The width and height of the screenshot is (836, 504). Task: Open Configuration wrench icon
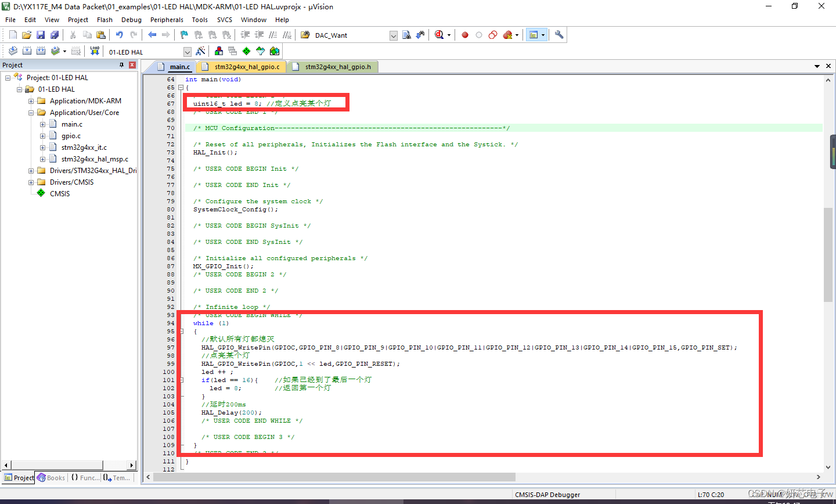click(x=559, y=35)
